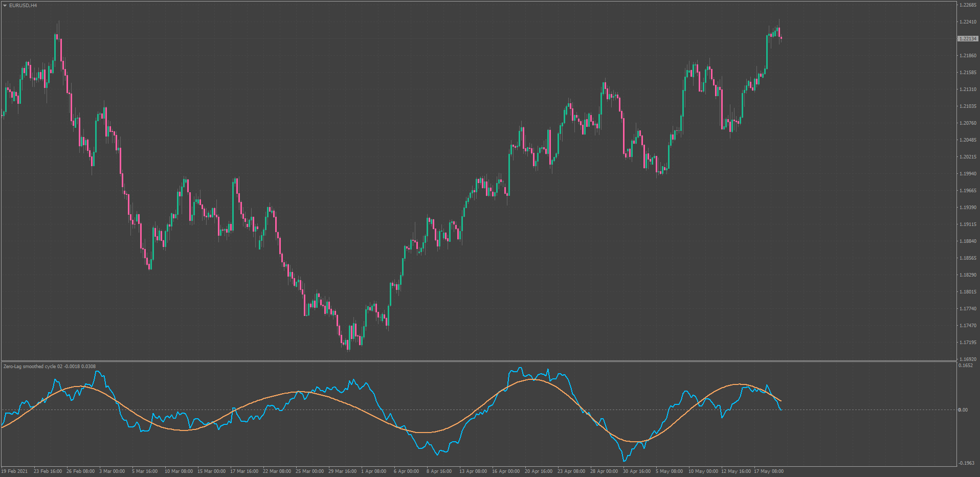Select the 28 Apr 00:00 date label
Viewport: 980px width, 477px height.
pos(604,471)
